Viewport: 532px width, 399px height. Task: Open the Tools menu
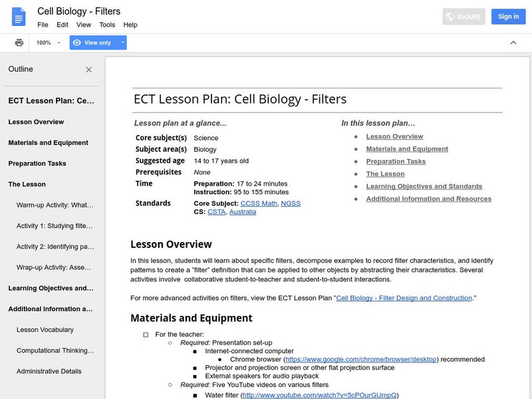107,25
